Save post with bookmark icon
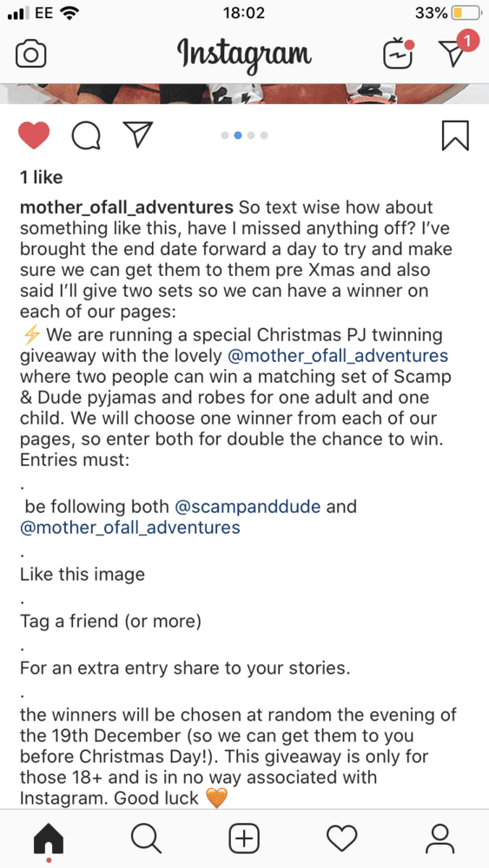 coord(455,135)
